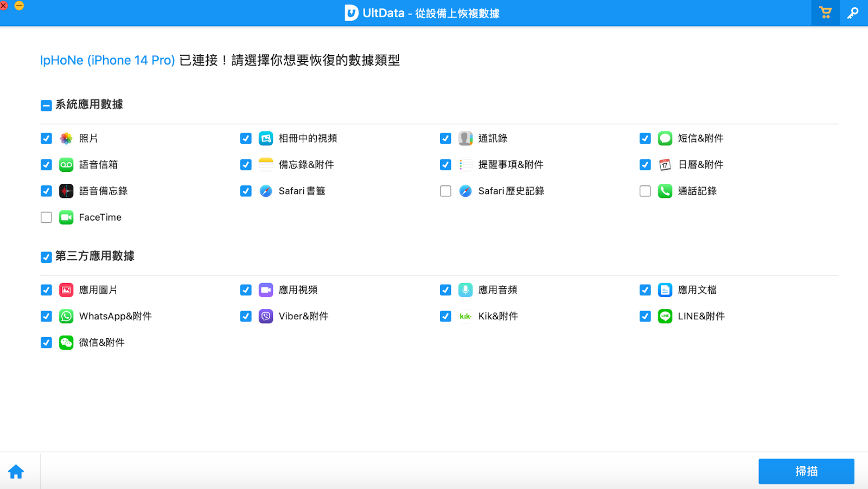Click the UltData logo in title bar
This screenshot has width=868, height=489.
(352, 13)
